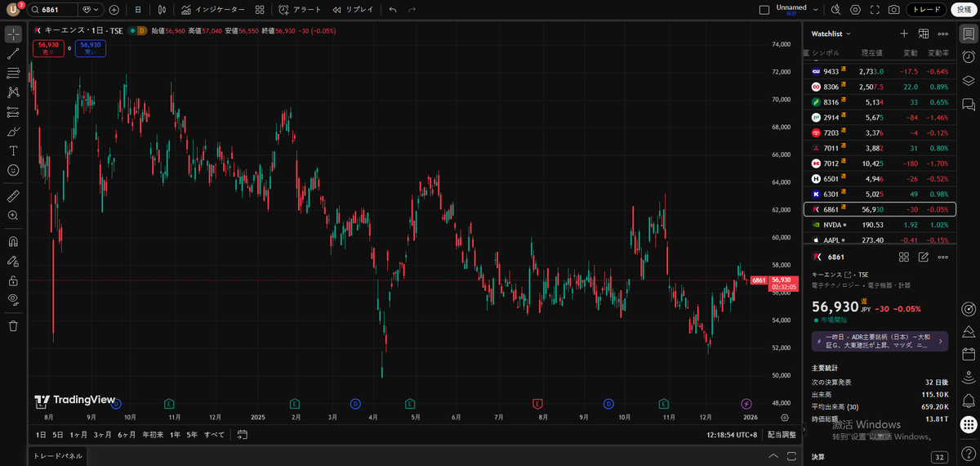Viewport: 980px width, 466px height.
Task: Select the AAPL row in watchlist
Action: pyautogui.click(x=879, y=240)
